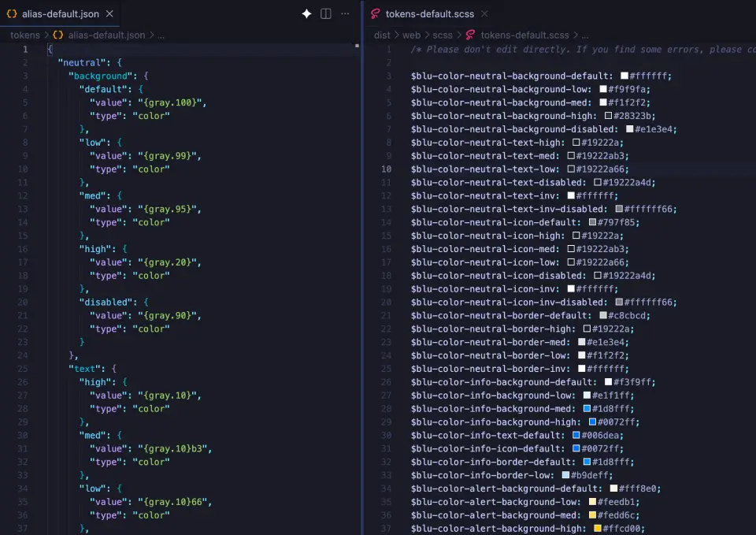This screenshot has height=535, width=756.
Task: Open color swatch for alert-background-high #ffcd00
Action: 598,528
